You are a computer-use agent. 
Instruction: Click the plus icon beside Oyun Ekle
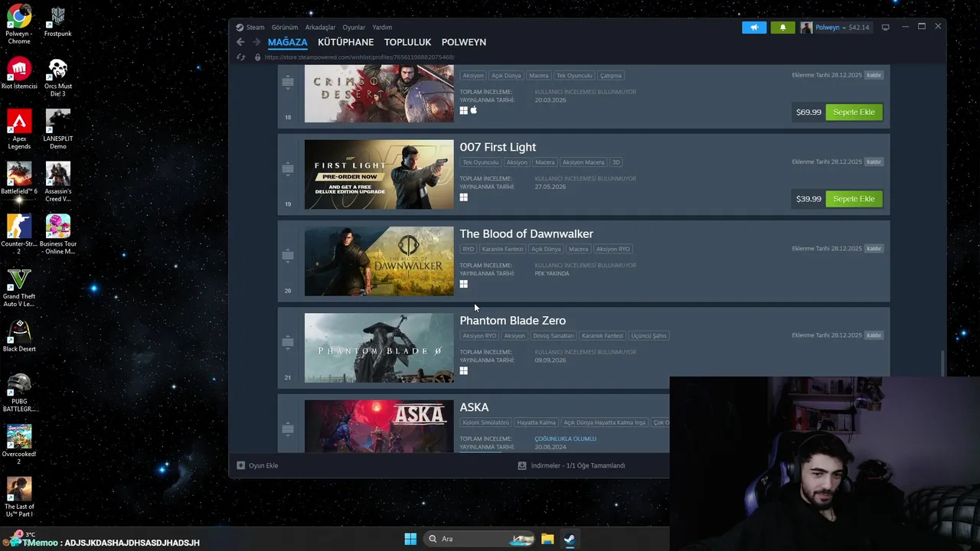[x=240, y=465]
